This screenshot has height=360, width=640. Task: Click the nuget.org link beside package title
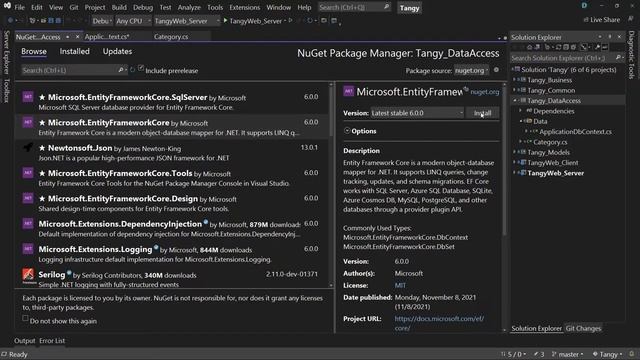click(484, 92)
